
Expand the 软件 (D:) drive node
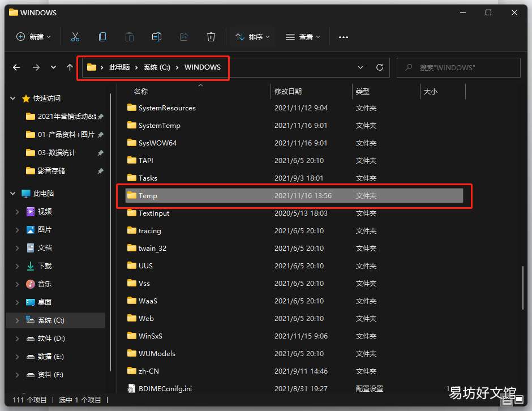click(x=18, y=339)
